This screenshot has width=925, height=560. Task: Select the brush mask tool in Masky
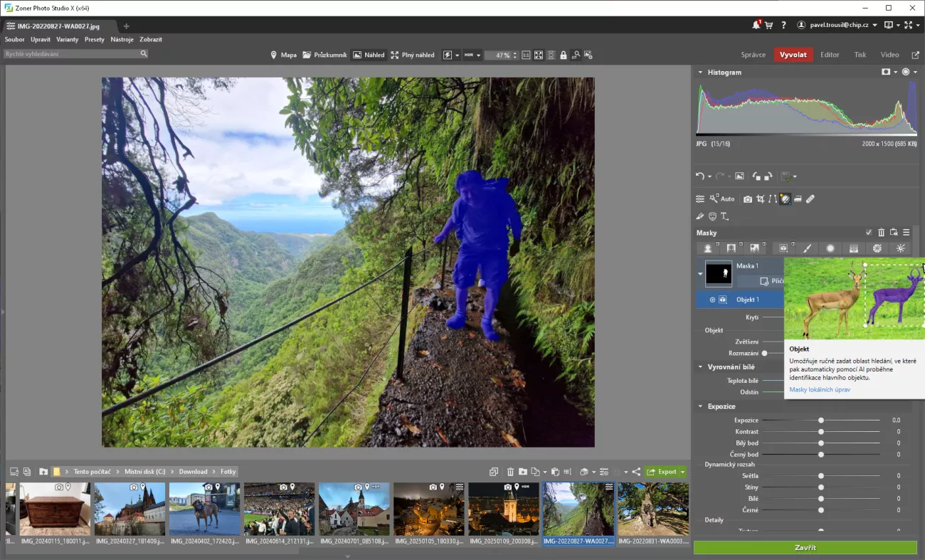coord(807,248)
